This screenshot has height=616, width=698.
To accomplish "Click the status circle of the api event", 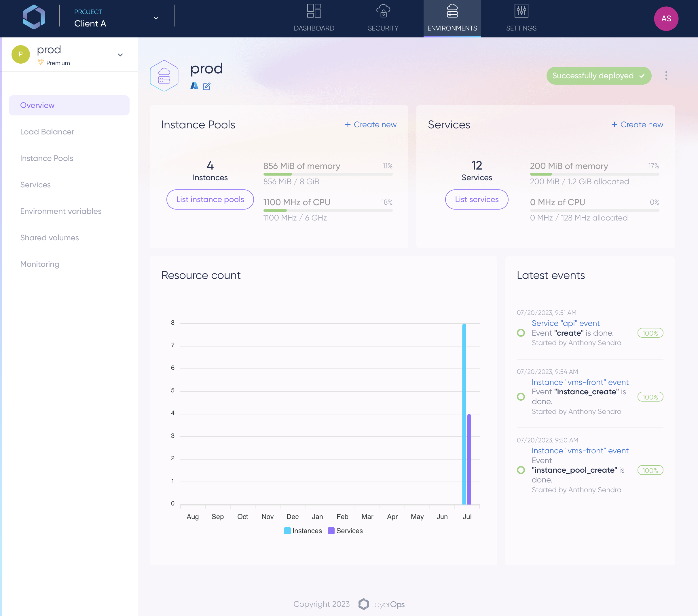I will tap(521, 333).
